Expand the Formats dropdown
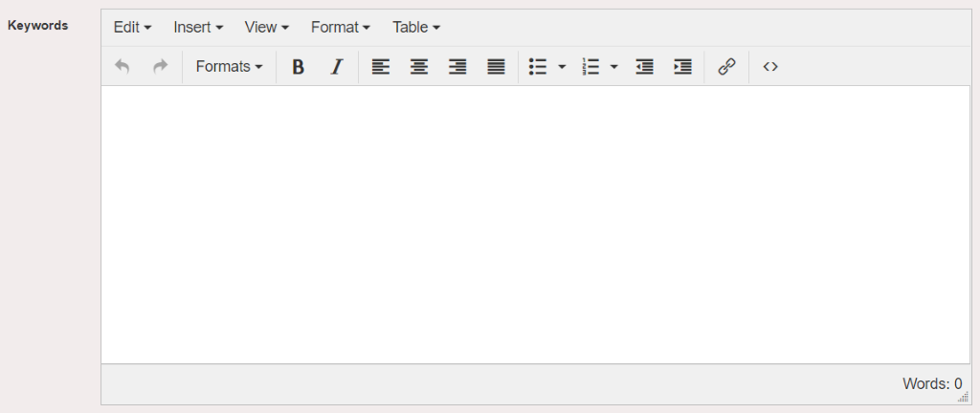 click(x=229, y=67)
